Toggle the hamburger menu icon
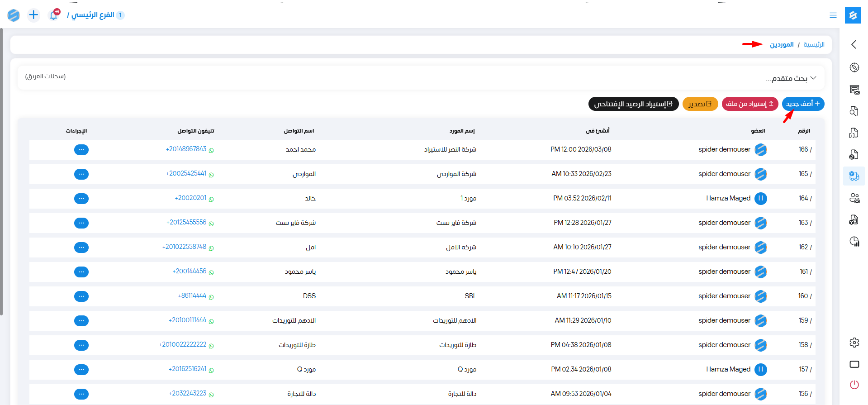 point(833,15)
